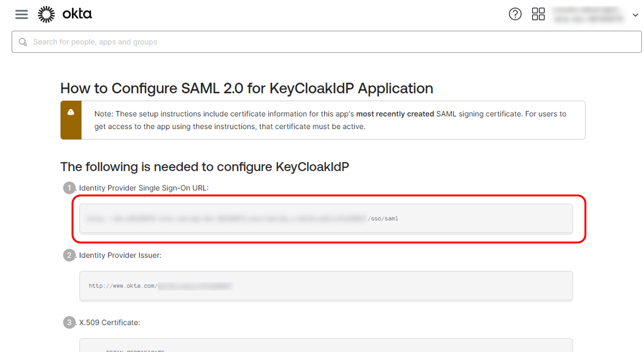Screen dimensions: 644x352
Task: Click the note text about signing certificate
Action: 330,121
